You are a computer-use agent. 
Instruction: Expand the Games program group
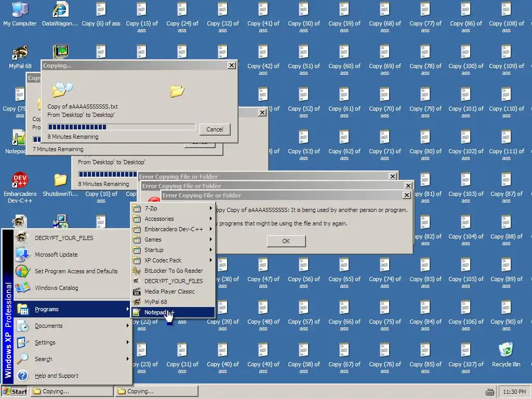point(173,240)
